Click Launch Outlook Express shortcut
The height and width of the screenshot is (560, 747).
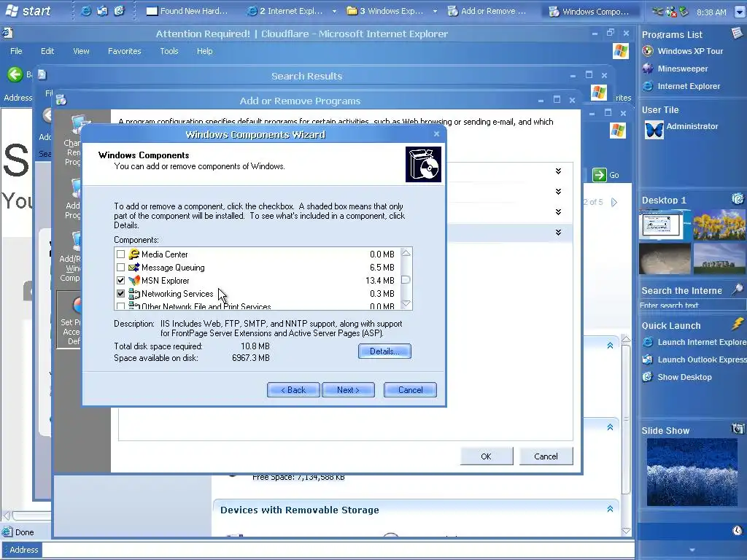(701, 359)
